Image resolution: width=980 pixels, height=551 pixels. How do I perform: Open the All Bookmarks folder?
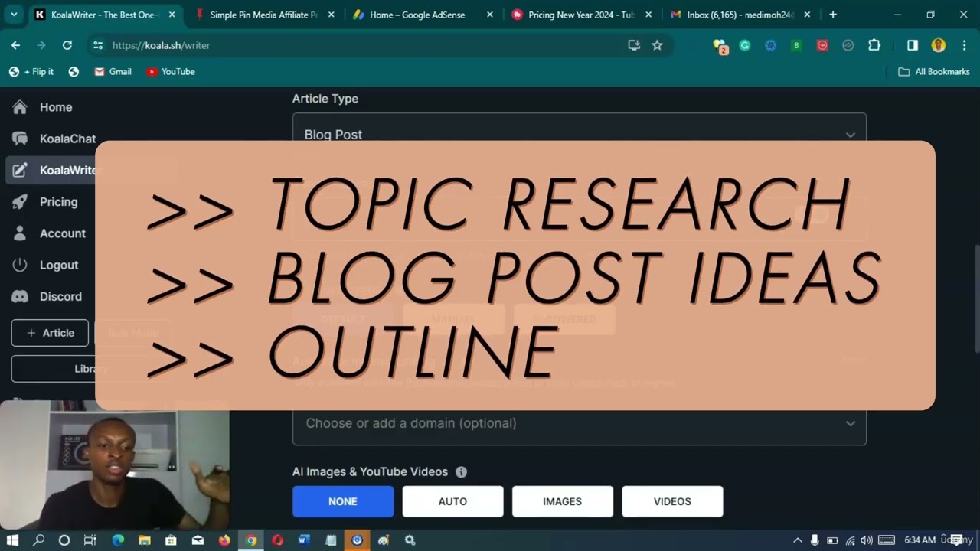pos(934,71)
